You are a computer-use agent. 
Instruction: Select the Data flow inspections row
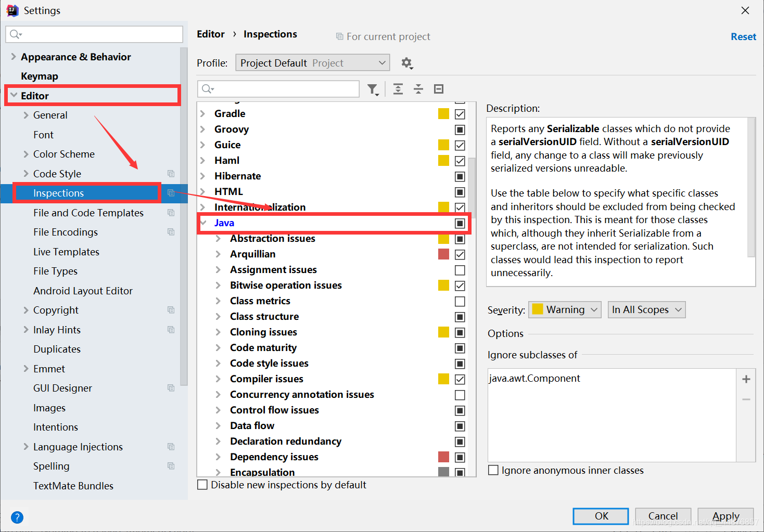pyautogui.click(x=332, y=425)
